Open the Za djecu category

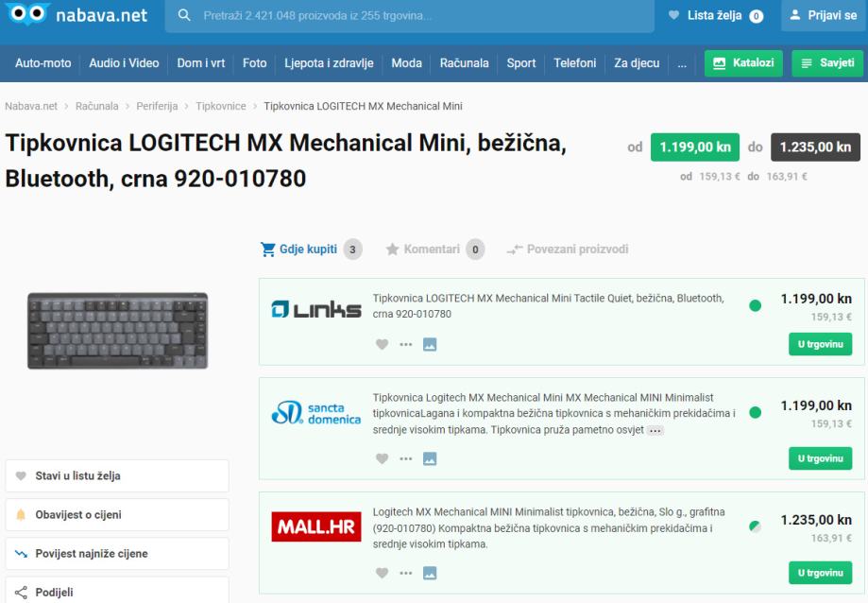(637, 63)
